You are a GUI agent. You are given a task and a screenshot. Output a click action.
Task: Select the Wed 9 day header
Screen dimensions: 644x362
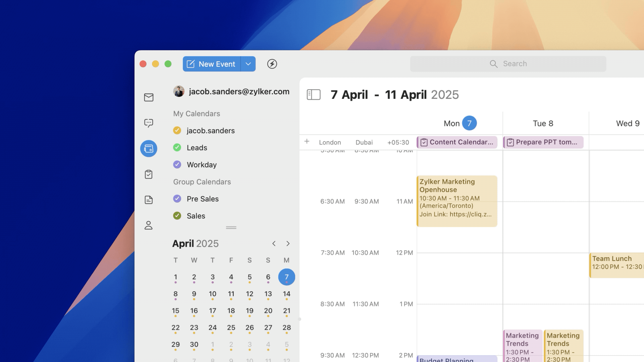627,123
